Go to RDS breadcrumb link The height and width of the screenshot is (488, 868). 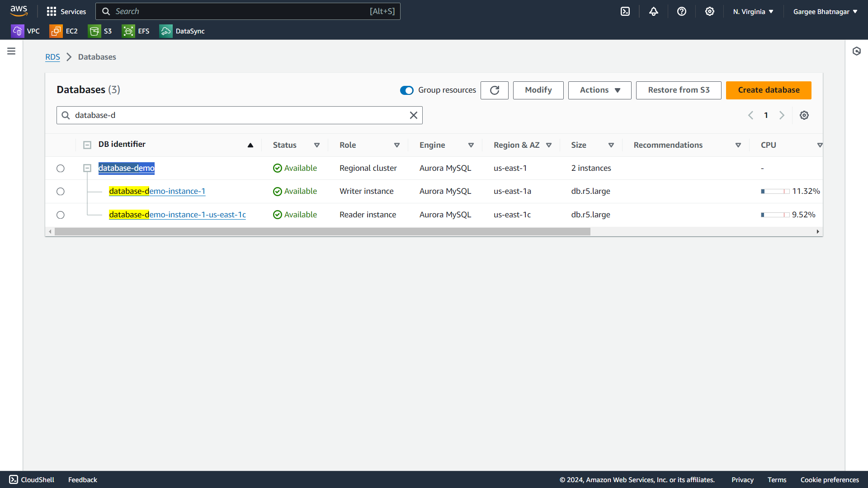52,57
